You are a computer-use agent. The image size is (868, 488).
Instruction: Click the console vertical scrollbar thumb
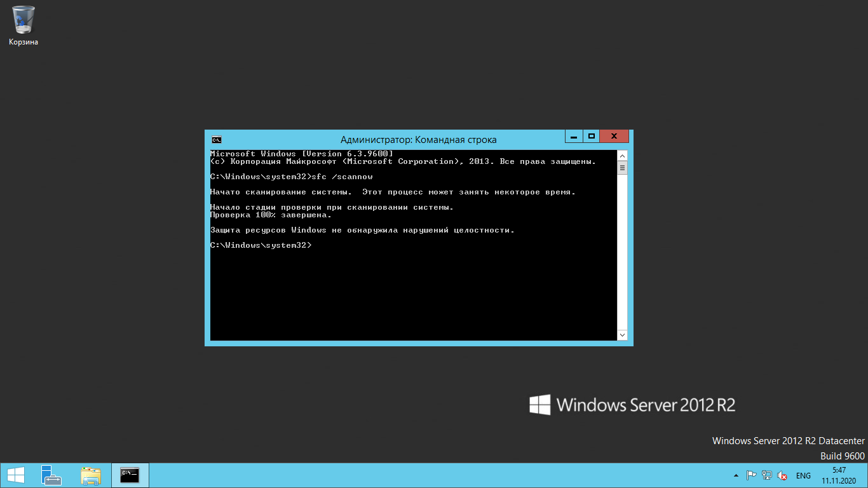622,168
